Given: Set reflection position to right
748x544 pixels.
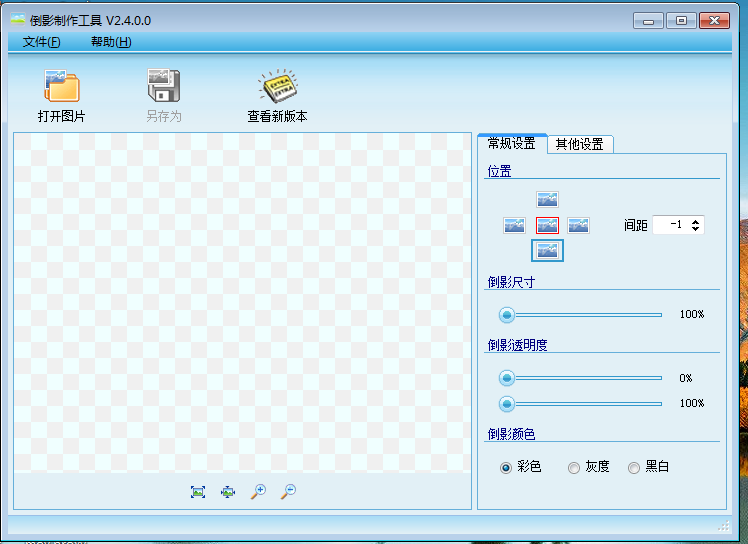Looking at the screenshot, I should tap(579, 226).
